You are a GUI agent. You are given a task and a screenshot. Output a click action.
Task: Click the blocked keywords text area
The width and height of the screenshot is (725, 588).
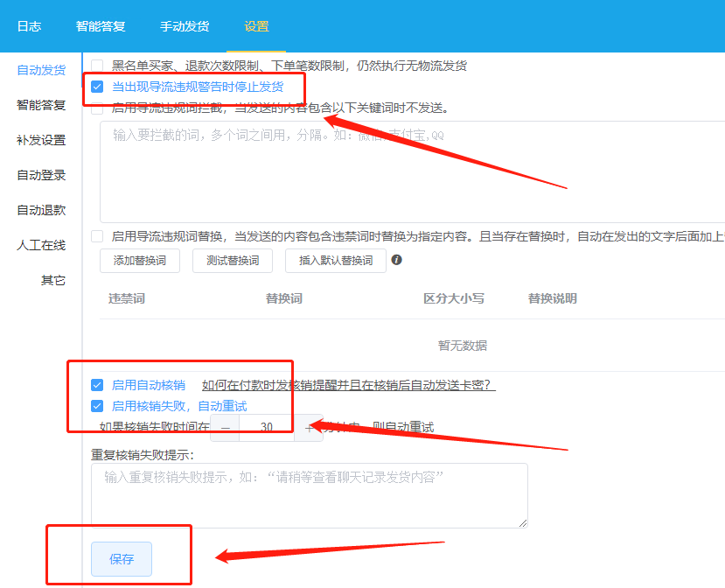tap(413, 172)
